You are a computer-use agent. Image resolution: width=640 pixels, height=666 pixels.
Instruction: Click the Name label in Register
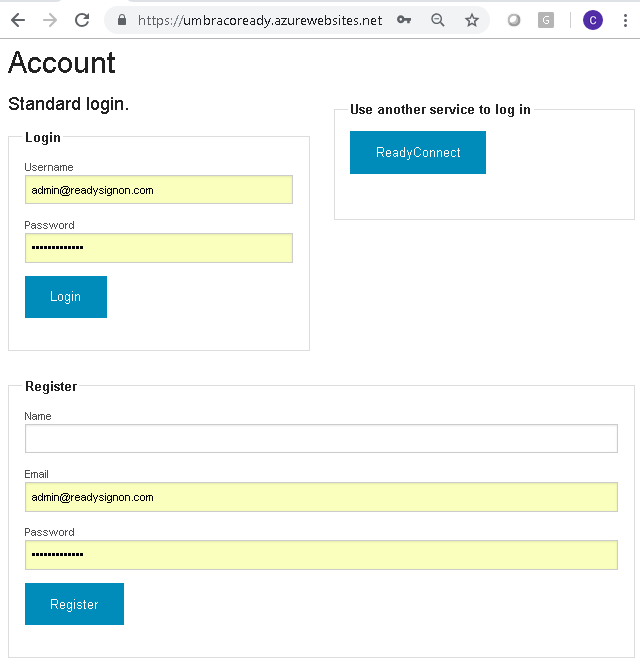tap(38, 416)
